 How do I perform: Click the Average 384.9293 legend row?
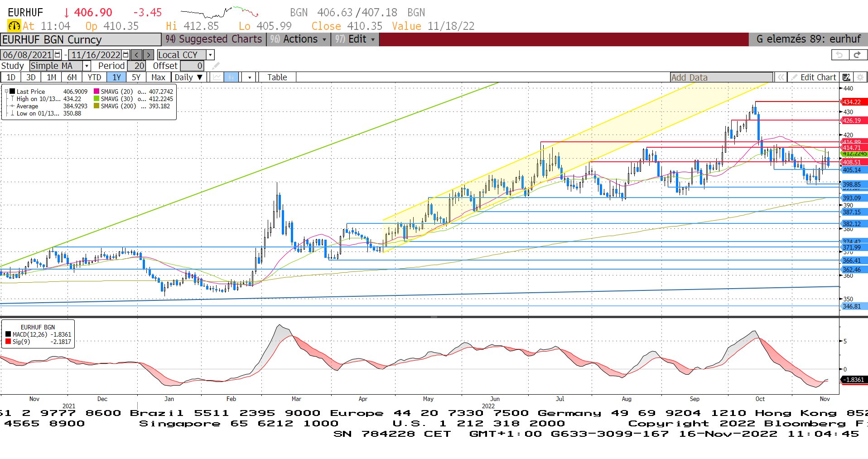[48, 106]
